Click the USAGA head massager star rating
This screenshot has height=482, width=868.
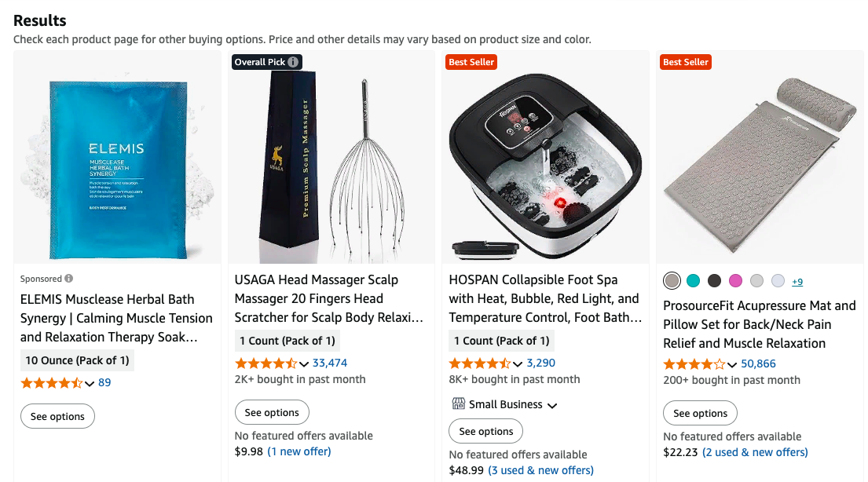(266, 363)
